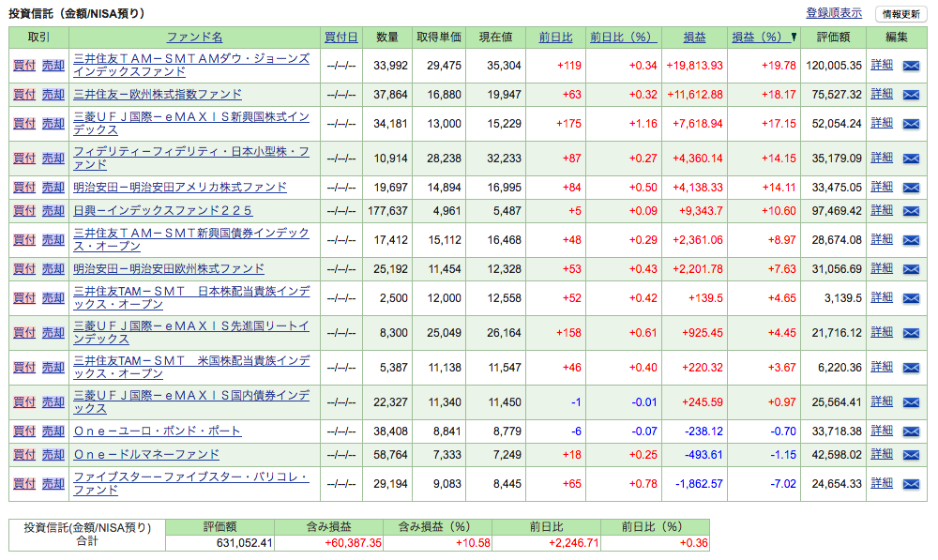938x560 pixels.
Task: Sort by 前日比 column header
Action: coord(555,38)
